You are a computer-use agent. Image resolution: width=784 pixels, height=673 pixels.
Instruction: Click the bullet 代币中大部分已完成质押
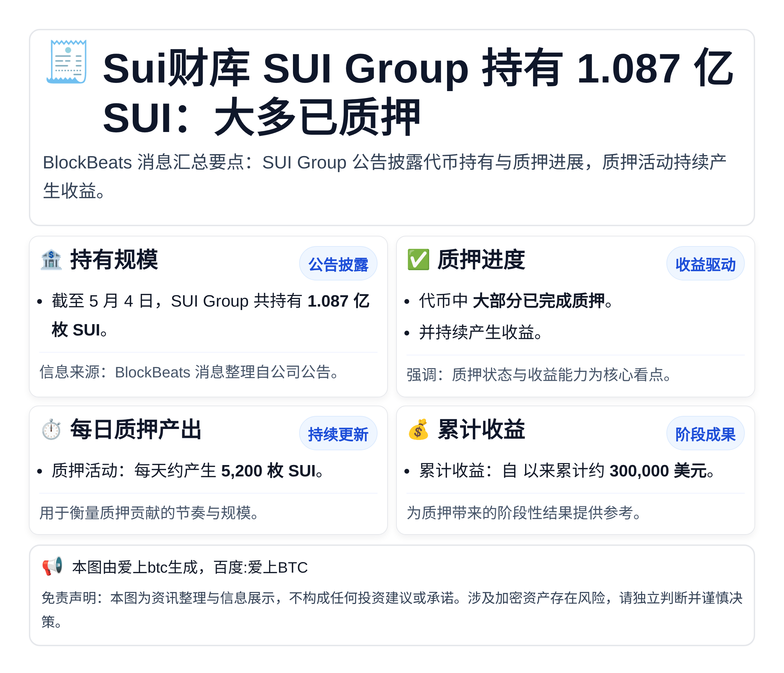pos(516,301)
